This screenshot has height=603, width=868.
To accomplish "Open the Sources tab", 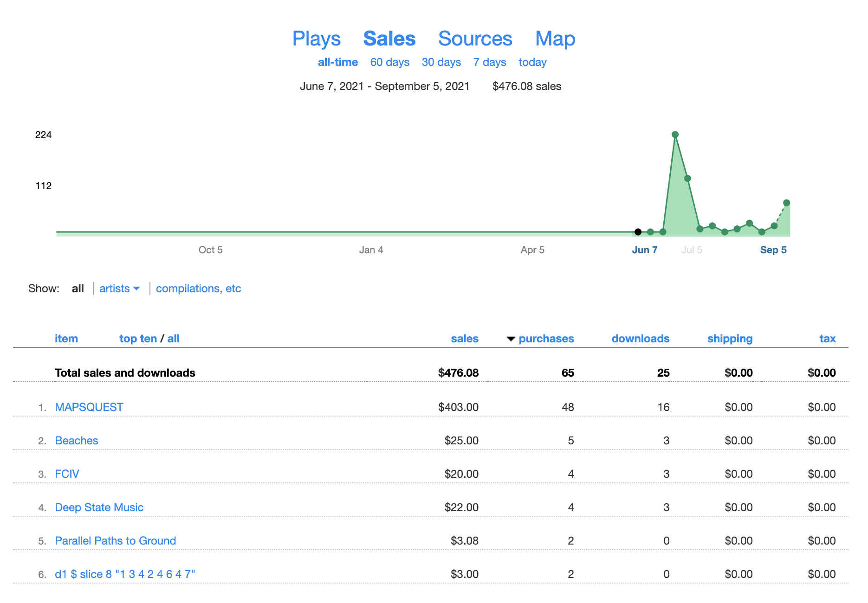I will pyautogui.click(x=475, y=39).
